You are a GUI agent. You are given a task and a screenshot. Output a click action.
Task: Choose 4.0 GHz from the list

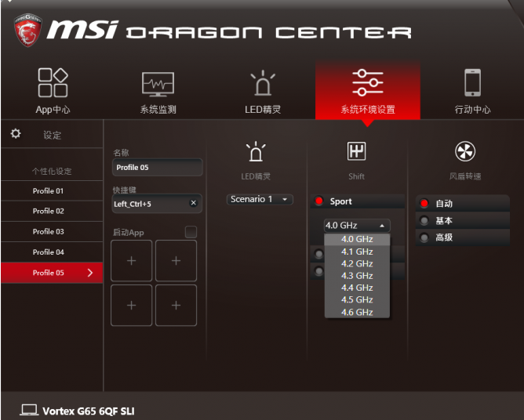point(357,239)
